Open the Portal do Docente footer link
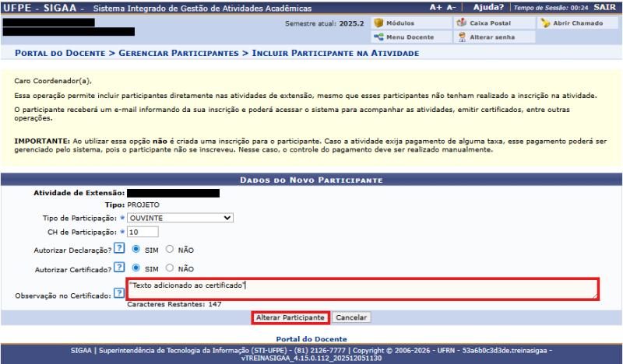The image size is (623, 364). [x=311, y=339]
